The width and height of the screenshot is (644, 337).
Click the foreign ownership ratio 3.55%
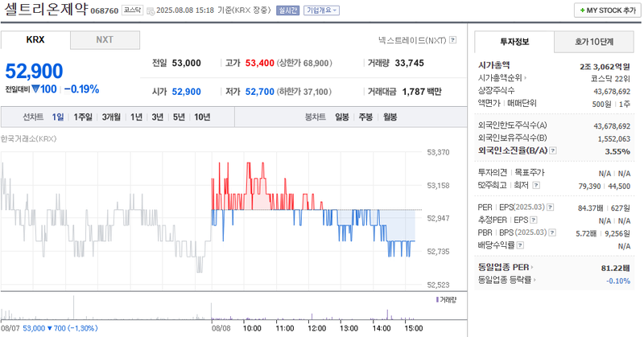pyautogui.click(x=617, y=151)
